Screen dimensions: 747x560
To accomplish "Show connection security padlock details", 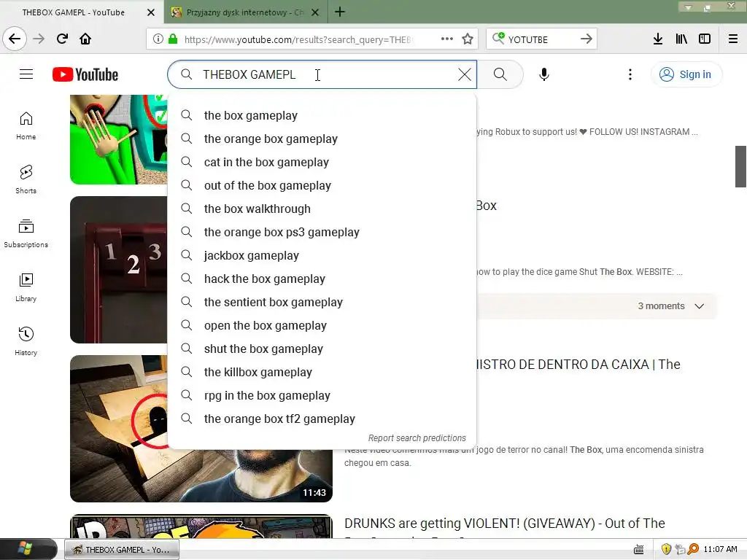I will coord(173,39).
